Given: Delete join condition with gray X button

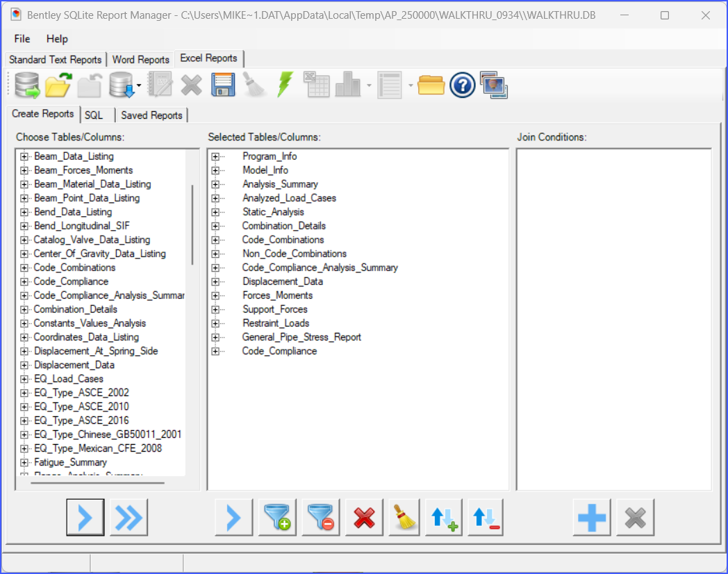Looking at the screenshot, I should (635, 517).
